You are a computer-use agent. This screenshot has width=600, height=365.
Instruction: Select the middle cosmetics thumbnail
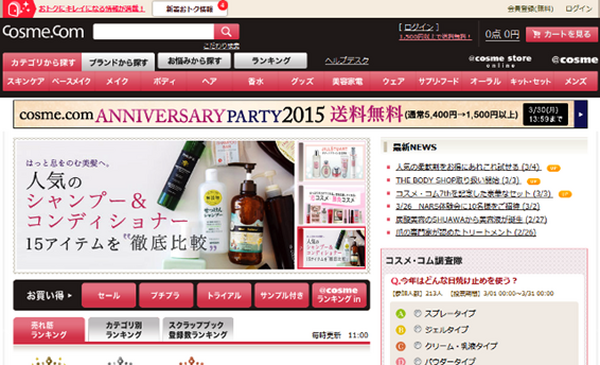[332, 205]
